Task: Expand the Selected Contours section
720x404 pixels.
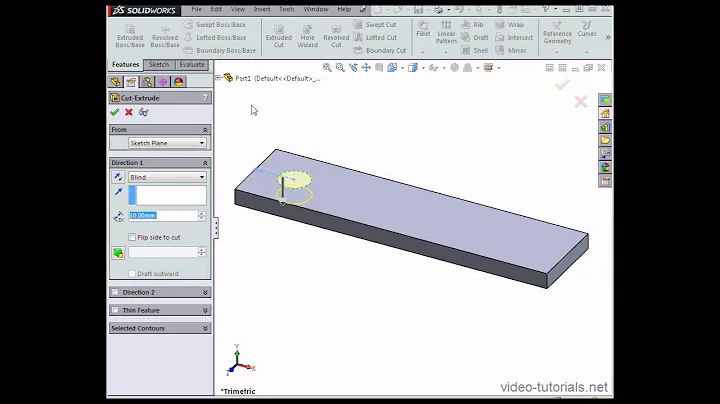Action: [205, 328]
